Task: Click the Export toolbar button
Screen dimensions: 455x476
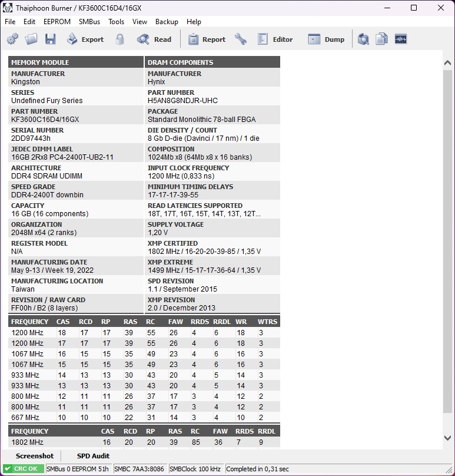Action: pyautogui.click(x=85, y=39)
